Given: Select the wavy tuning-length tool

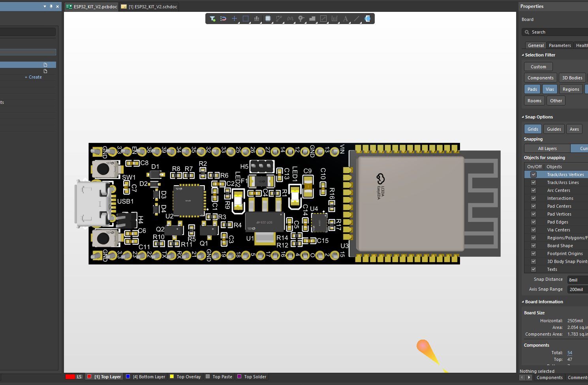Looking at the screenshot, I should (290, 19).
